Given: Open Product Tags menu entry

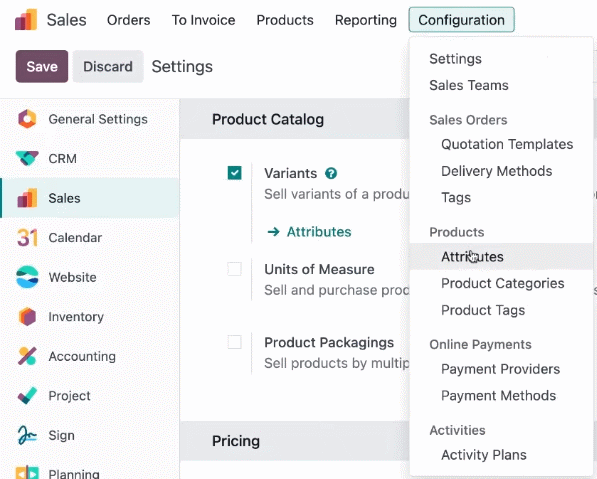Looking at the screenshot, I should click(483, 310).
